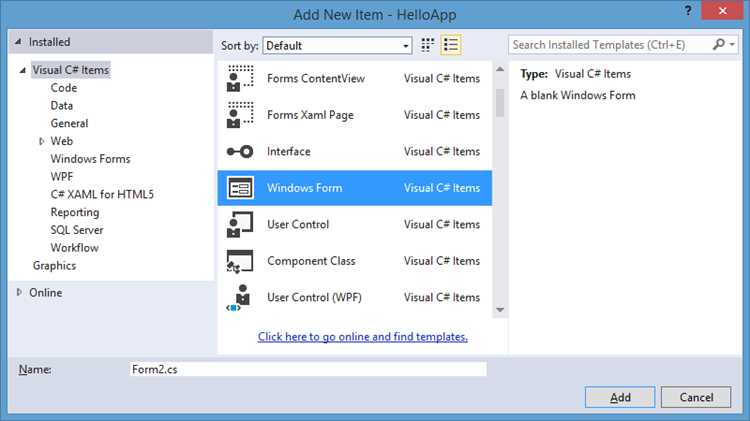Select the WPF category
Screen dimensions: 750x421
(x=62, y=177)
